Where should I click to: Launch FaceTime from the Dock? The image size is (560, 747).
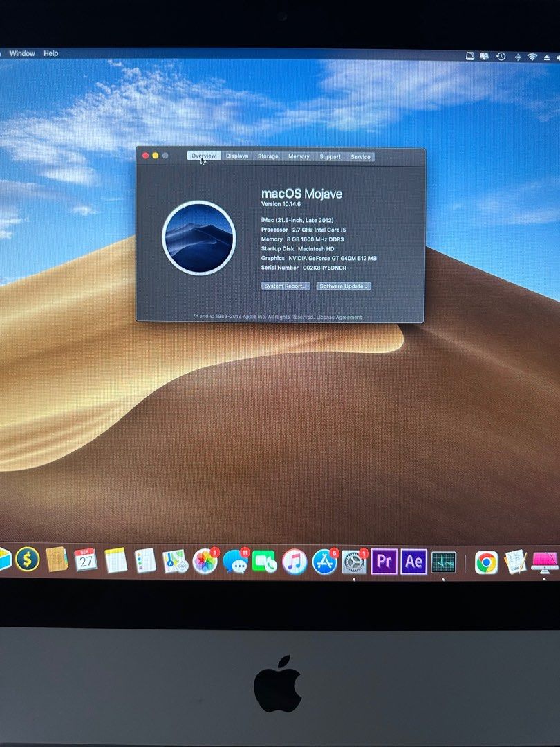265,562
